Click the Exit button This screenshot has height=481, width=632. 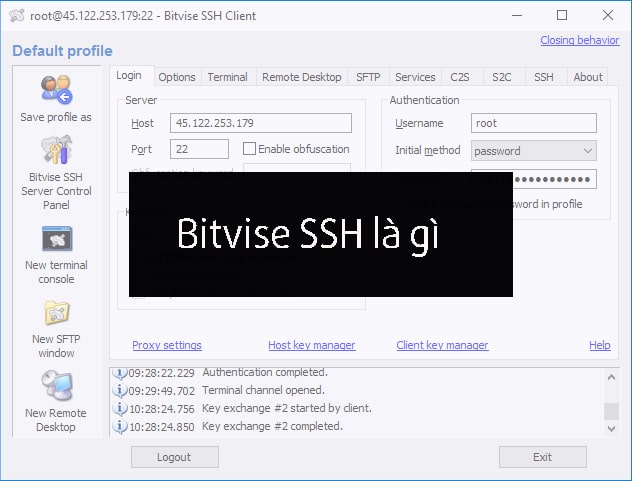click(543, 457)
